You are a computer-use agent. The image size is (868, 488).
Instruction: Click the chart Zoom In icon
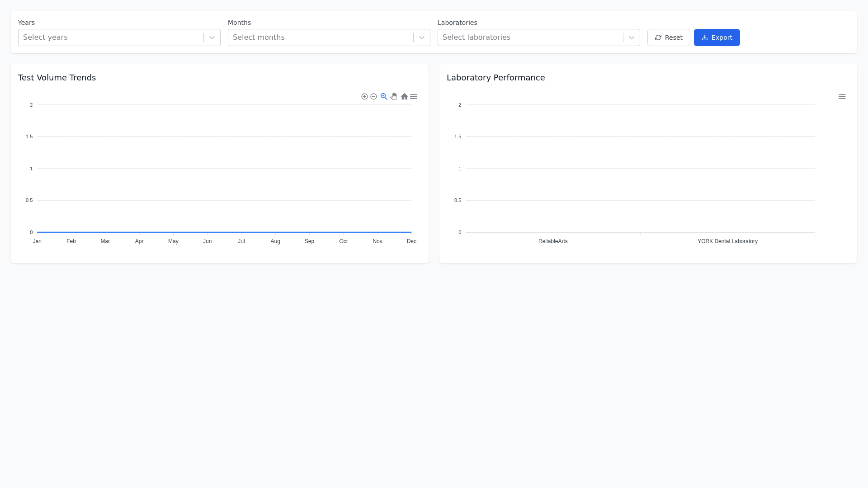[364, 97]
